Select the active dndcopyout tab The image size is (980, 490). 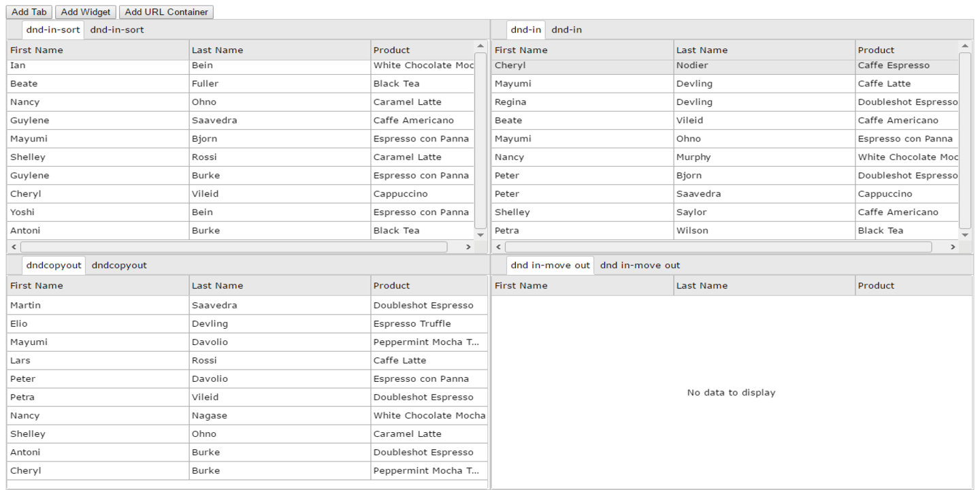coord(54,265)
